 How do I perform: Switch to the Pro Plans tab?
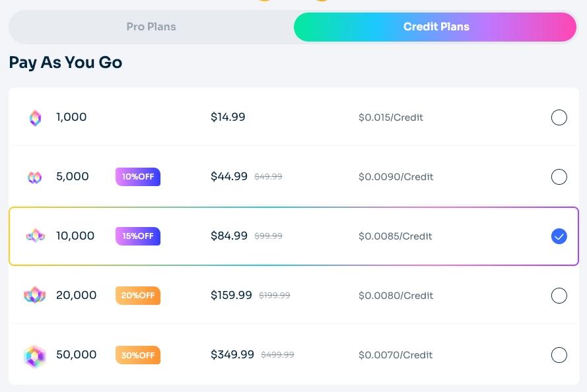coord(151,26)
